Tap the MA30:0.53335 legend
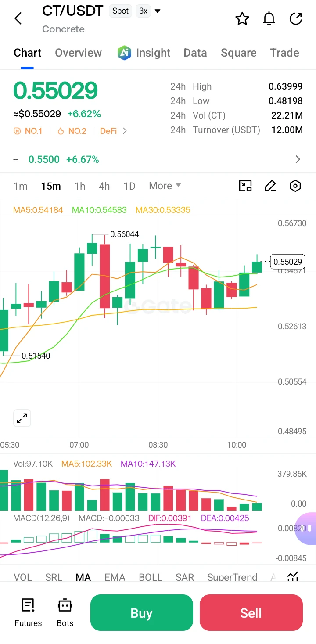This screenshot has width=316, height=644. (x=163, y=210)
